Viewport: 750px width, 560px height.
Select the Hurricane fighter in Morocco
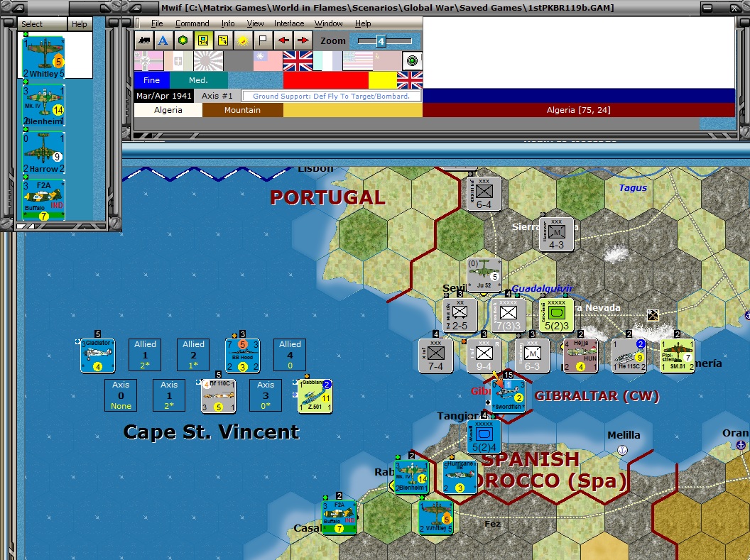point(460,477)
